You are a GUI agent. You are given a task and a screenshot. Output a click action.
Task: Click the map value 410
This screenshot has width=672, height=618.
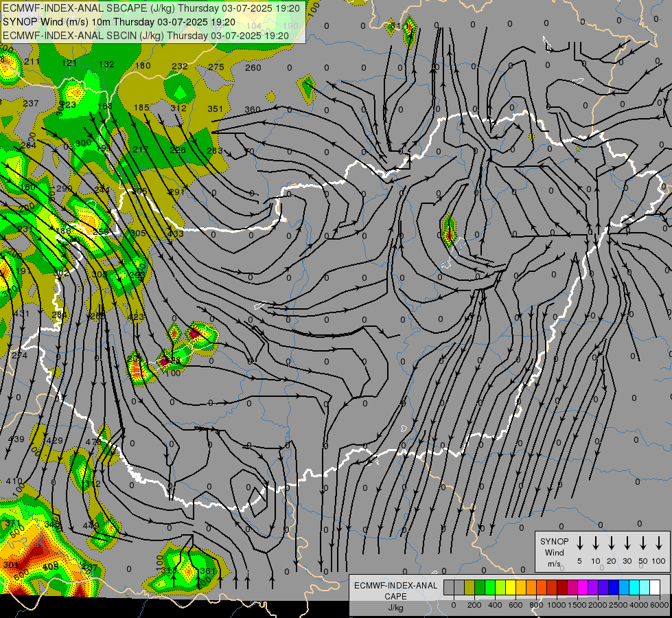[x=14, y=481]
